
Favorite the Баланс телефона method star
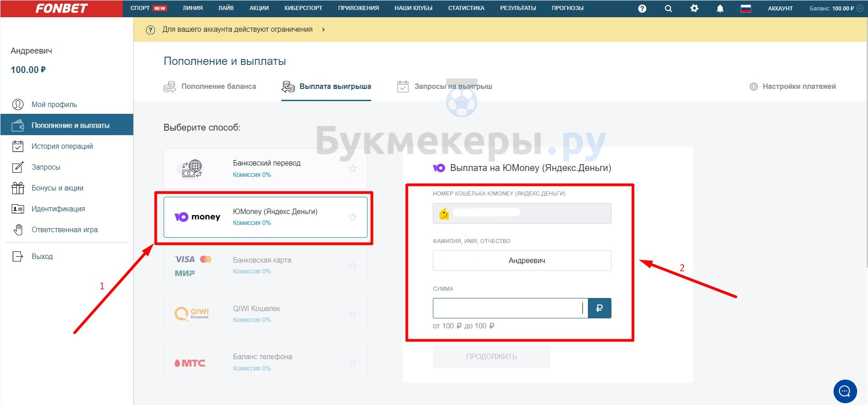tap(353, 363)
